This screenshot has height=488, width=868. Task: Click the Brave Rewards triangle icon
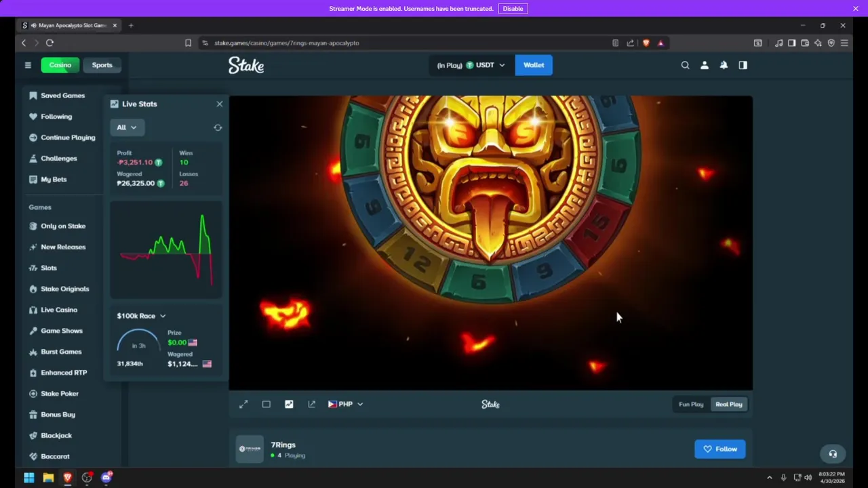[660, 43]
